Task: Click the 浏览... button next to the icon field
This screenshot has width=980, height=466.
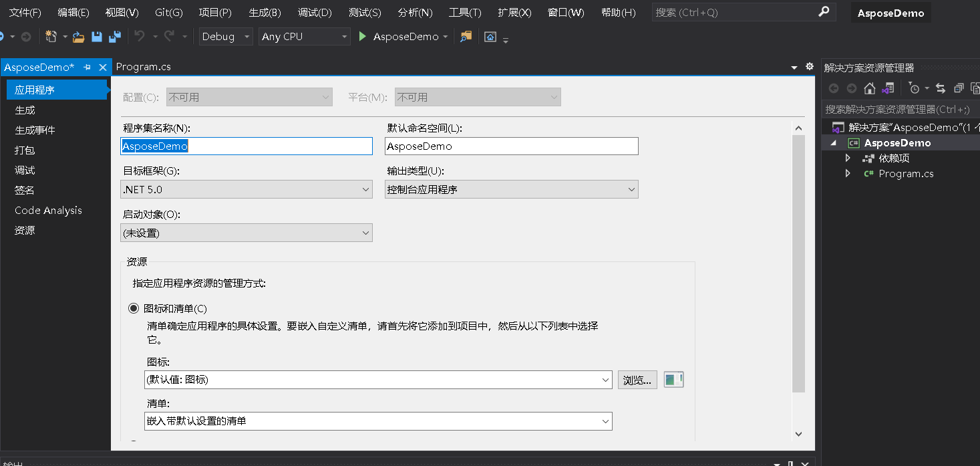Action: click(637, 379)
